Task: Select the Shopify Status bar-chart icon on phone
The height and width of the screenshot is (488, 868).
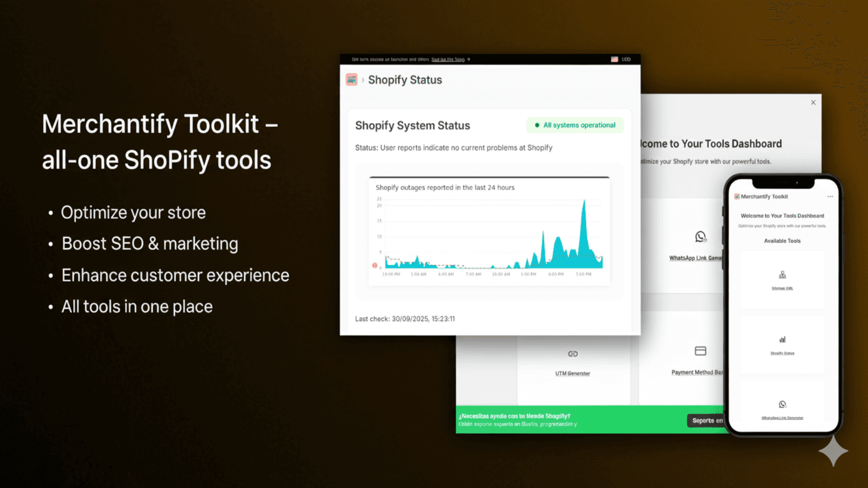Action: click(x=782, y=339)
